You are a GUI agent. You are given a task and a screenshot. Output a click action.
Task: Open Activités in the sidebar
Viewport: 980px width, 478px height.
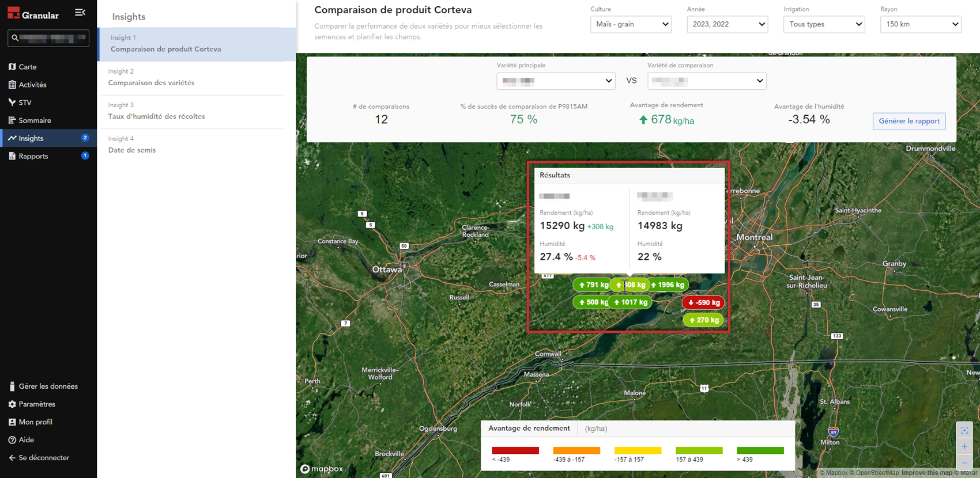tap(32, 85)
